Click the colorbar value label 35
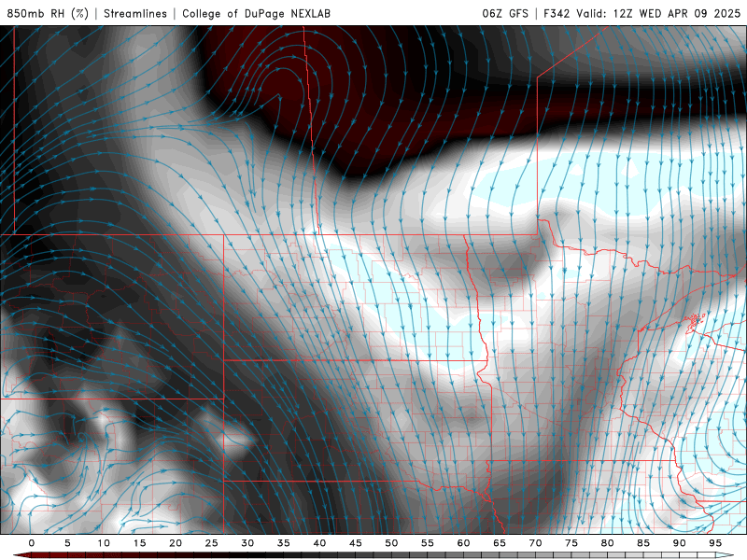Image resolution: width=747 pixels, height=560 pixels. (x=284, y=543)
